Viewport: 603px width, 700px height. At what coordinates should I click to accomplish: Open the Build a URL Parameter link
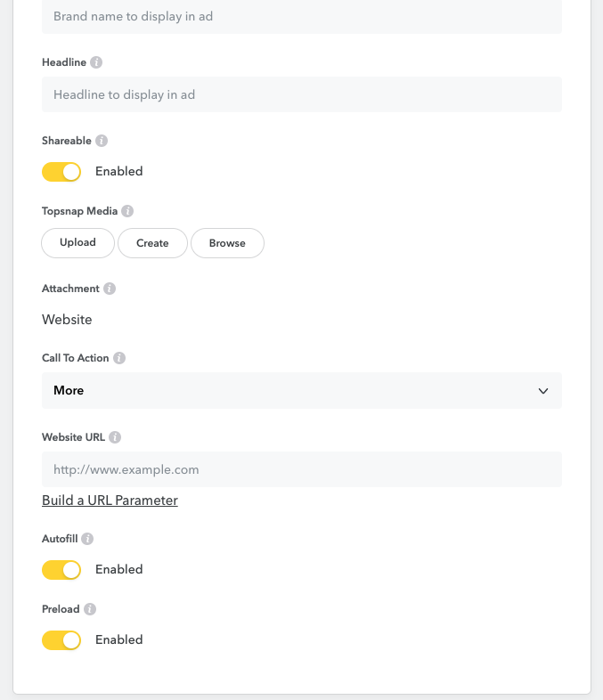(x=110, y=501)
